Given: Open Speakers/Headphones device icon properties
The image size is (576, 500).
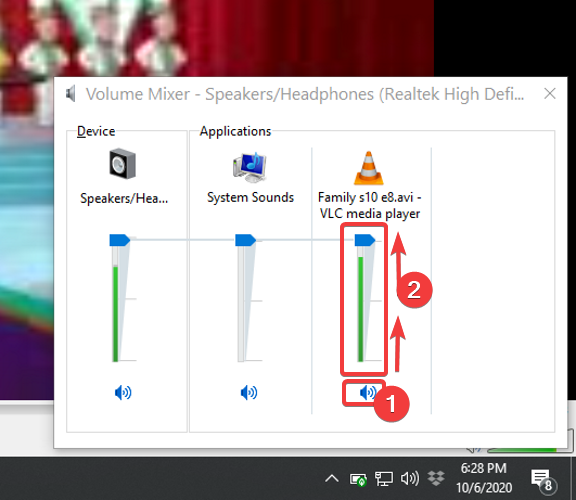Looking at the screenshot, I should tap(123, 163).
